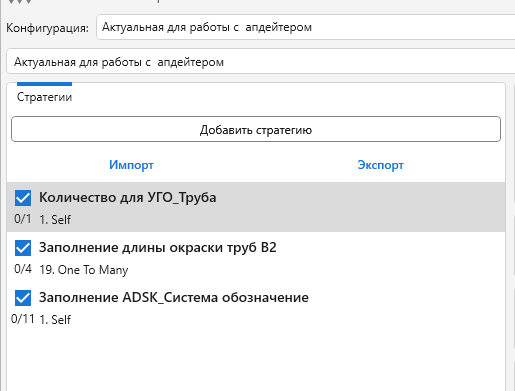Click the Экспорт link
The width and height of the screenshot is (515, 391).
click(380, 165)
